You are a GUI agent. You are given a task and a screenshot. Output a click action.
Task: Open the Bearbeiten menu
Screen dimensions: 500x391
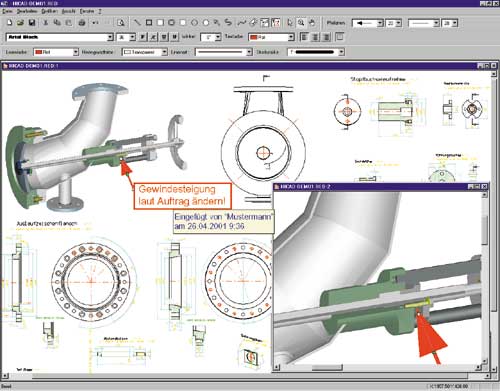[27, 11]
